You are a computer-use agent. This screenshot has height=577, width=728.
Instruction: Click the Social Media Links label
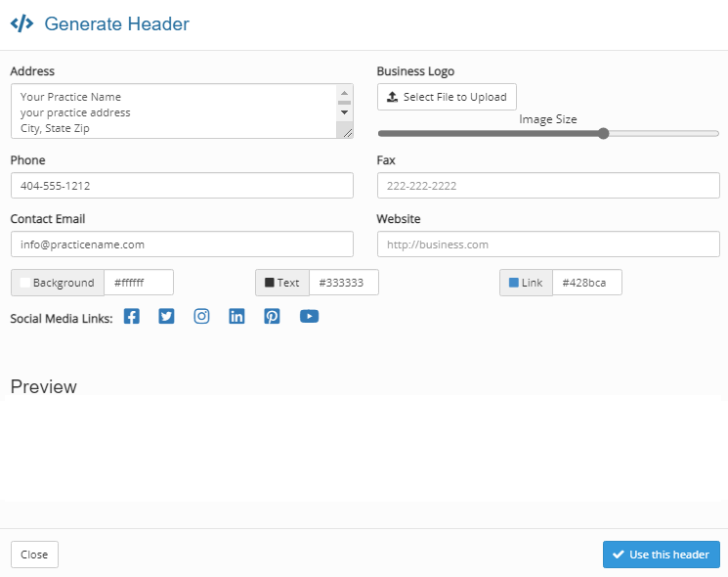[62, 318]
